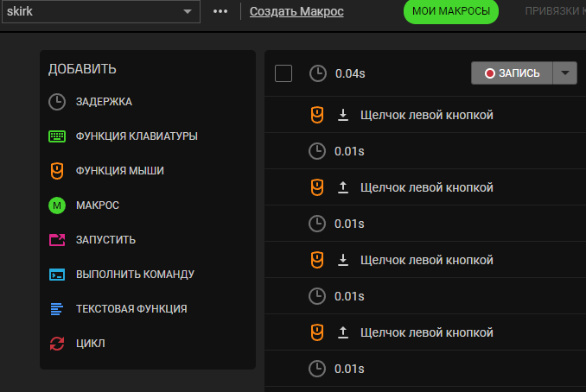Open the three-dots more options menu

(220, 11)
